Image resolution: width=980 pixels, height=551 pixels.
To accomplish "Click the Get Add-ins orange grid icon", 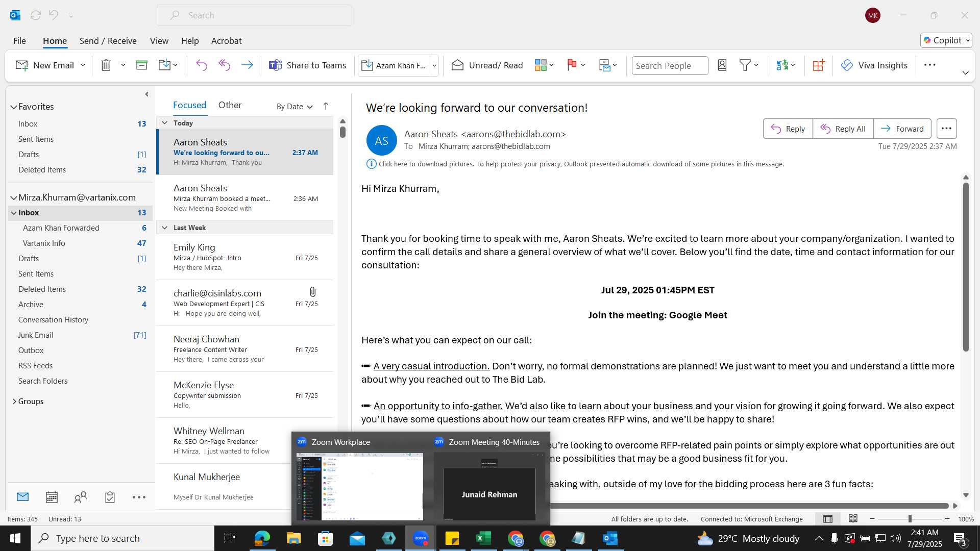I will (819, 65).
